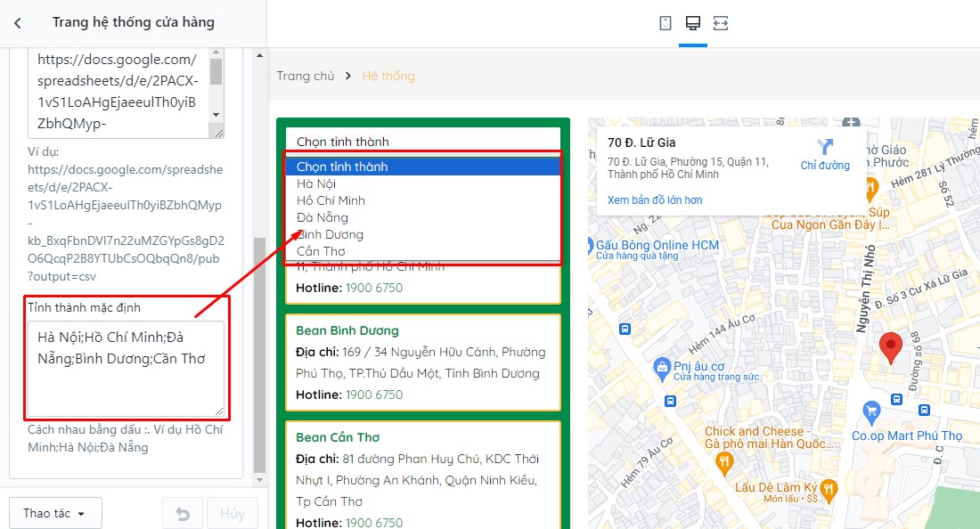Click sidebar scrollbar up arrow
Image resolution: width=980 pixels, height=529 pixels.
click(259, 56)
